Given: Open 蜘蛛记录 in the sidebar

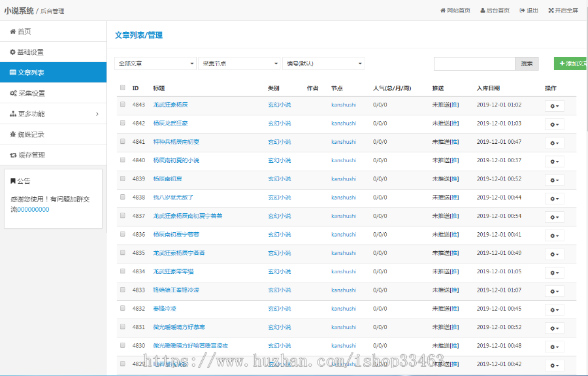Looking at the screenshot, I should click(x=54, y=134).
